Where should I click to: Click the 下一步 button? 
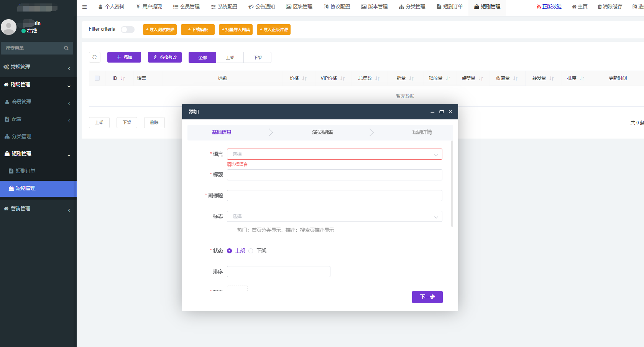point(427,297)
